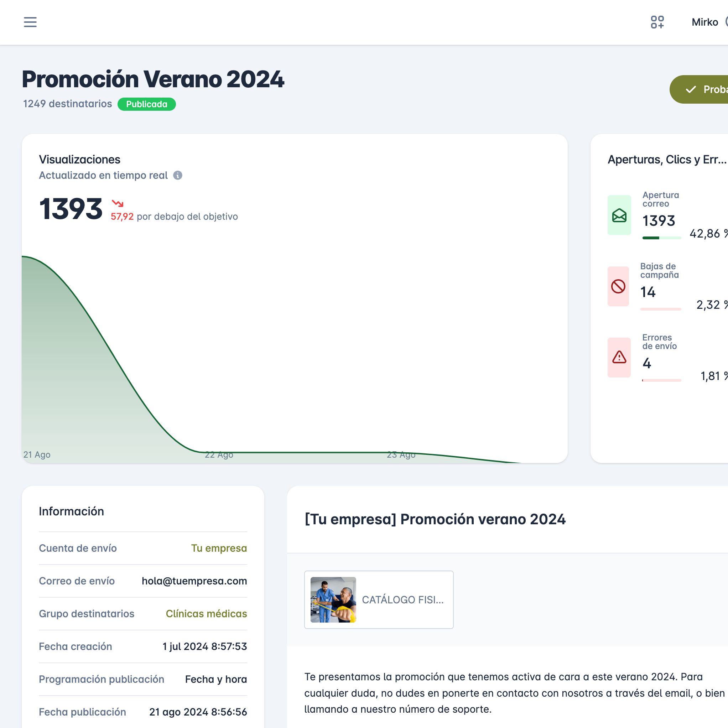The width and height of the screenshot is (728, 728).
Task: Click the email open rate progress bar
Action: pyautogui.click(x=661, y=238)
